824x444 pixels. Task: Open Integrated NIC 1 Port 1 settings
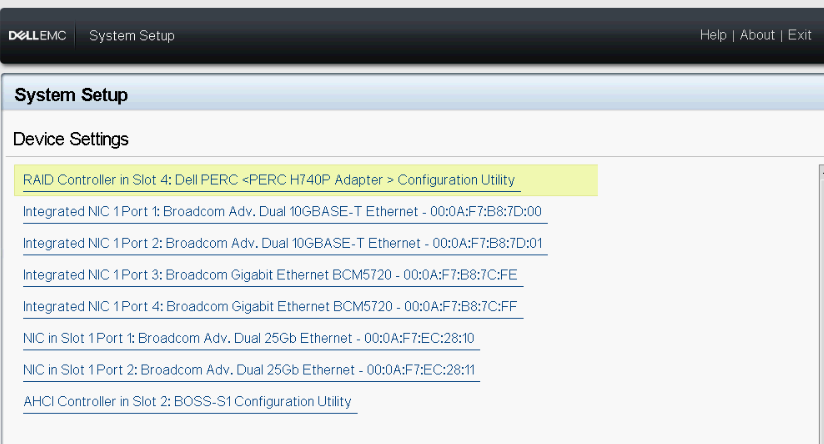tap(282, 212)
